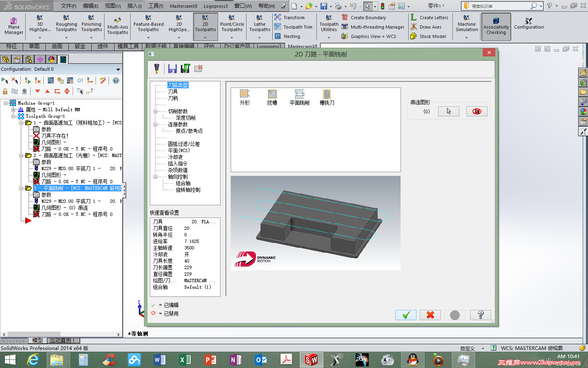
Task: Select 刀具 in the dialog tree
Action: point(173,92)
